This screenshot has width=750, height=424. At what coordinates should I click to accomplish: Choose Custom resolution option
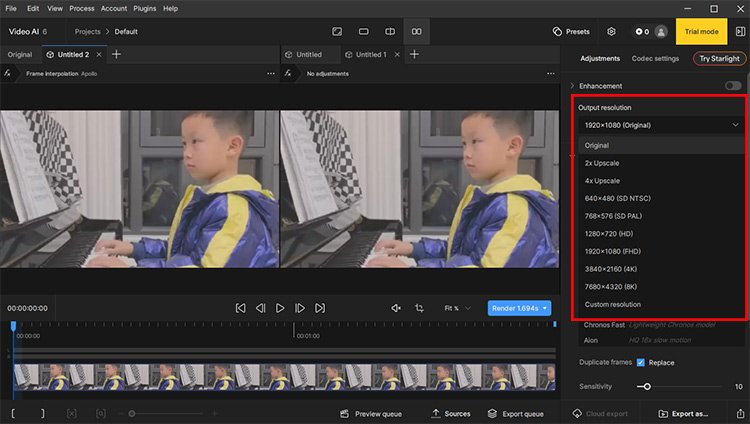(x=661, y=304)
